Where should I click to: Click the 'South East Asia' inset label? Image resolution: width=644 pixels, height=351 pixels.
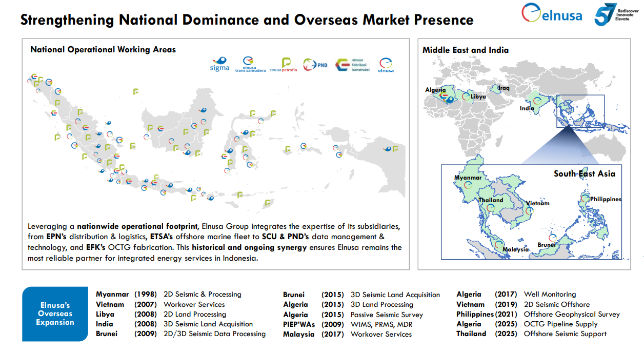[585, 173]
